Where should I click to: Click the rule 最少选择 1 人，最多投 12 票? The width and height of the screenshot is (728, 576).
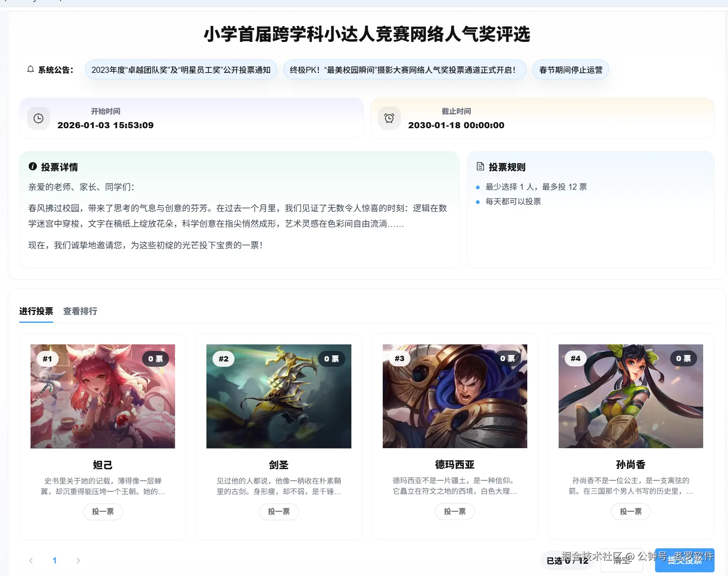(536, 187)
